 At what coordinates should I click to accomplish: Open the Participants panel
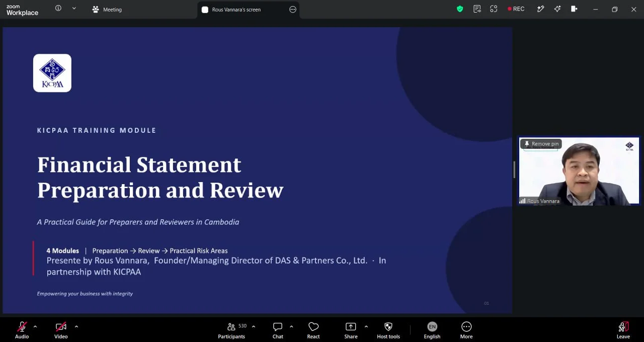click(231, 330)
